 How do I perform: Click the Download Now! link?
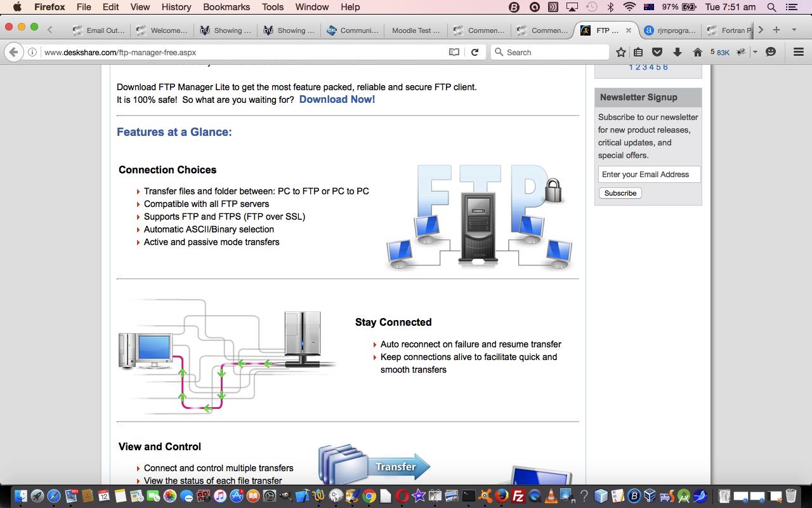tap(337, 99)
